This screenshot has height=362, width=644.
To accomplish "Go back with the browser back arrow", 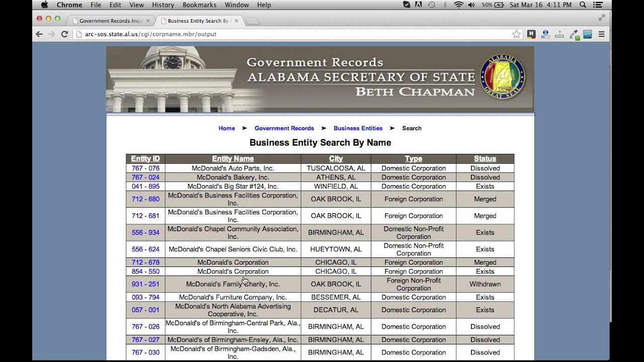I will (x=39, y=34).
